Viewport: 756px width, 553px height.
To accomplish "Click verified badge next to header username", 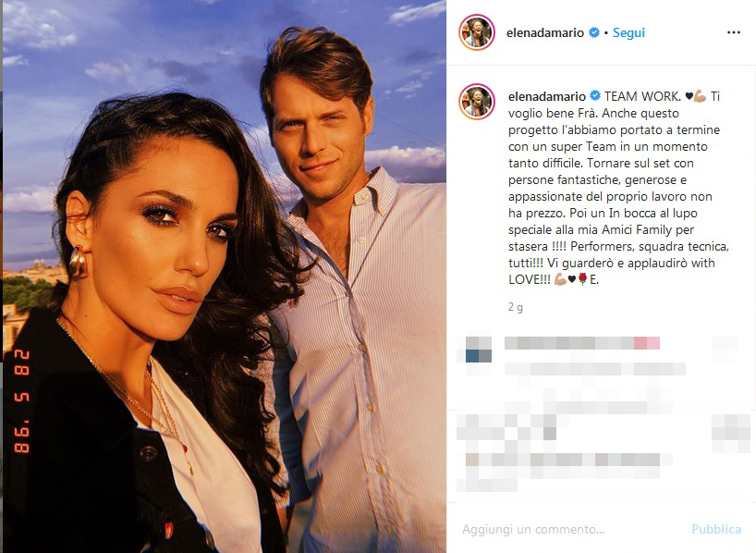I will (594, 32).
